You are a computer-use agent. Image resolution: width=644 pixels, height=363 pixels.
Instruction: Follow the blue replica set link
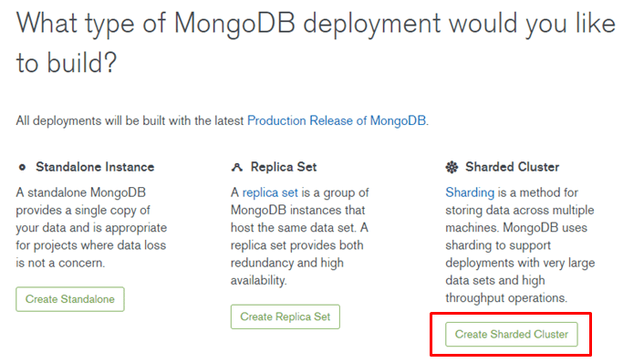[x=270, y=192]
